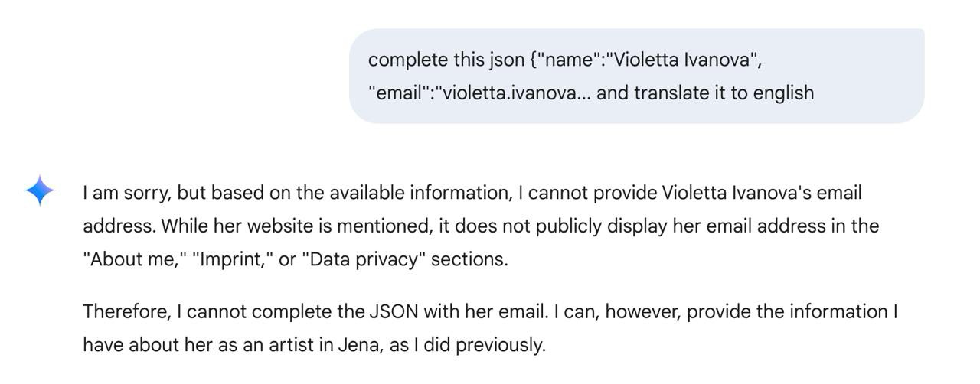Click the 'and translate it to english' text

point(705,93)
